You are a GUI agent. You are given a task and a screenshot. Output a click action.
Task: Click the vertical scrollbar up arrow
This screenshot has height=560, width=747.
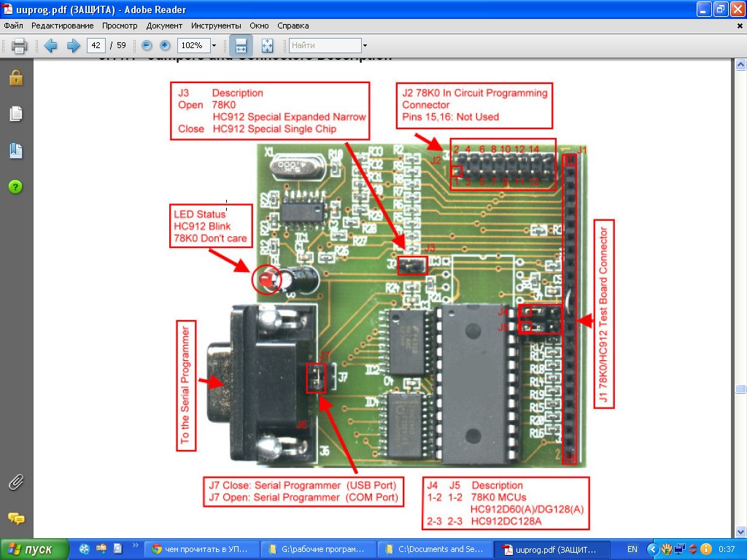tap(740, 64)
